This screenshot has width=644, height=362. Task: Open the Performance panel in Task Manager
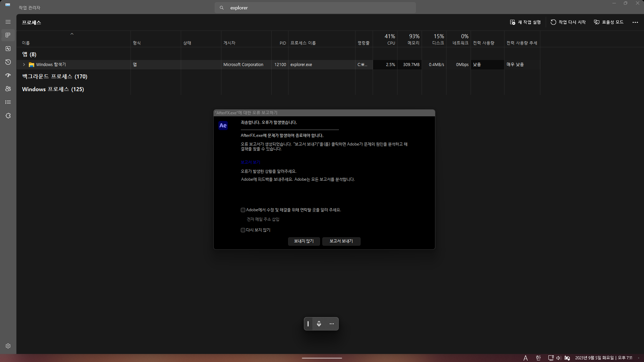(x=8, y=49)
